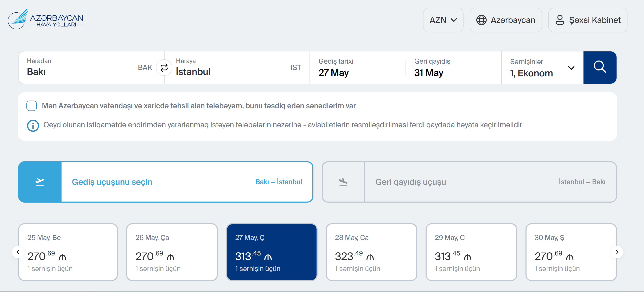The image size is (644, 292).
Task: Choose the 26 May fare card
Action: [172, 252]
